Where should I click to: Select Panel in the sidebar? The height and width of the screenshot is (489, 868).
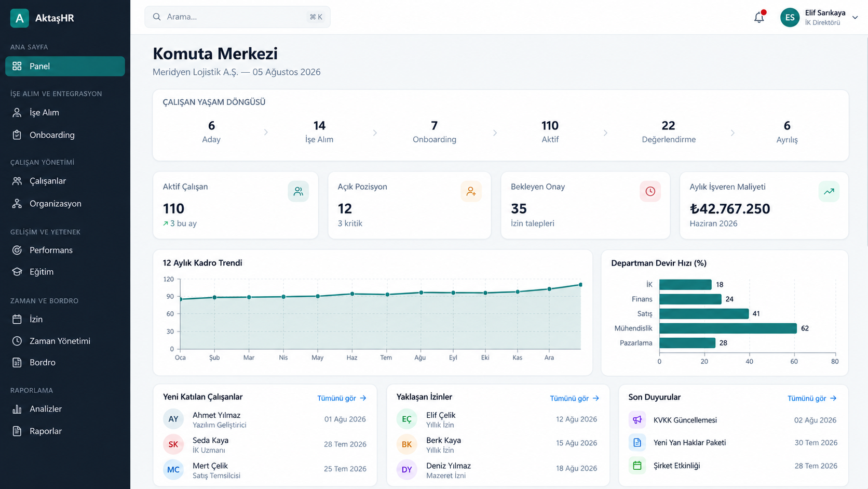[65, 66]
